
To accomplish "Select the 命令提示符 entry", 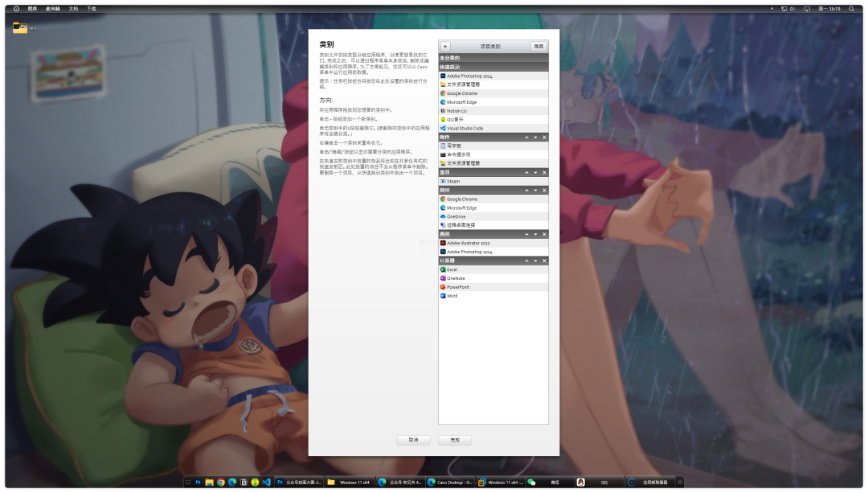I will point(493,155).
